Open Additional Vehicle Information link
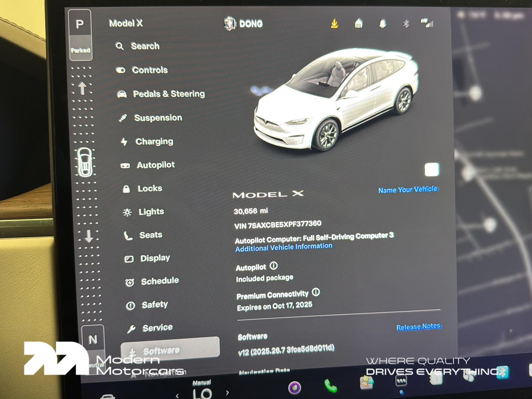 (x=284, y=247)
